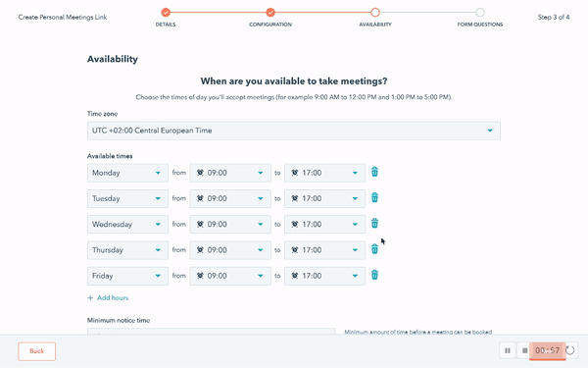This screenshot has width=588, height=368.
Task: Delete the Monday availability row
Action: point(374,172)
